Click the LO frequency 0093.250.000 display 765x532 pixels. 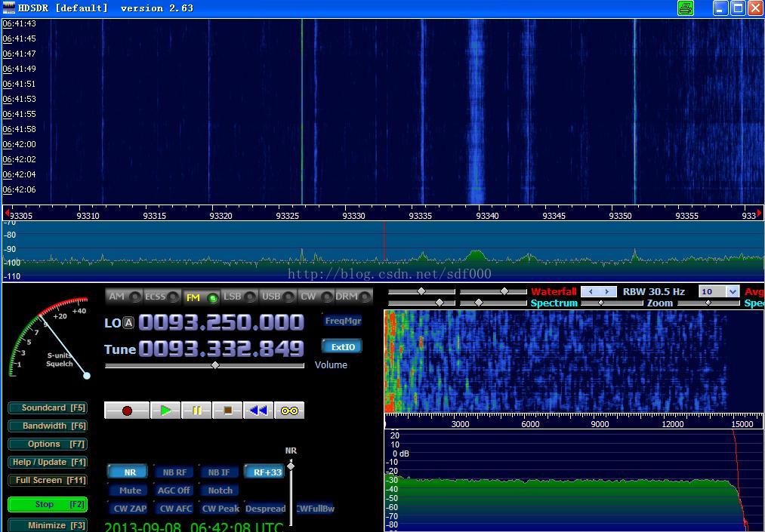(x=221, y=322)
